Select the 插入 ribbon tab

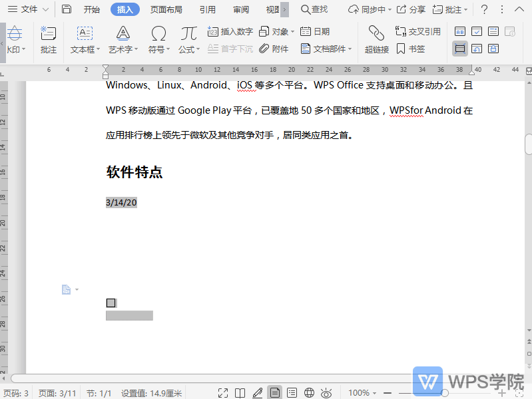tap(125, 9)
